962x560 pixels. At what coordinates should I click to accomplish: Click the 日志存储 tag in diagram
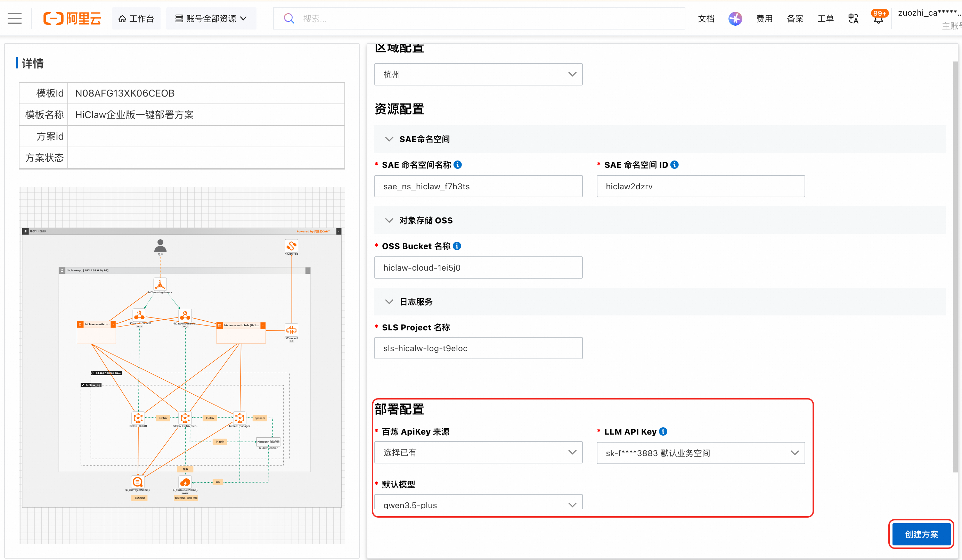[139, 498]
